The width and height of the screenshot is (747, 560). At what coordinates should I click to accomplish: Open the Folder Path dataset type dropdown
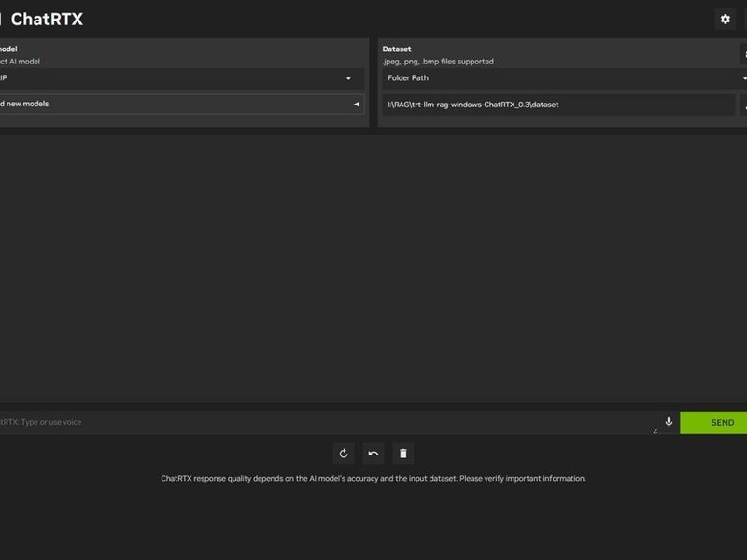565,78
